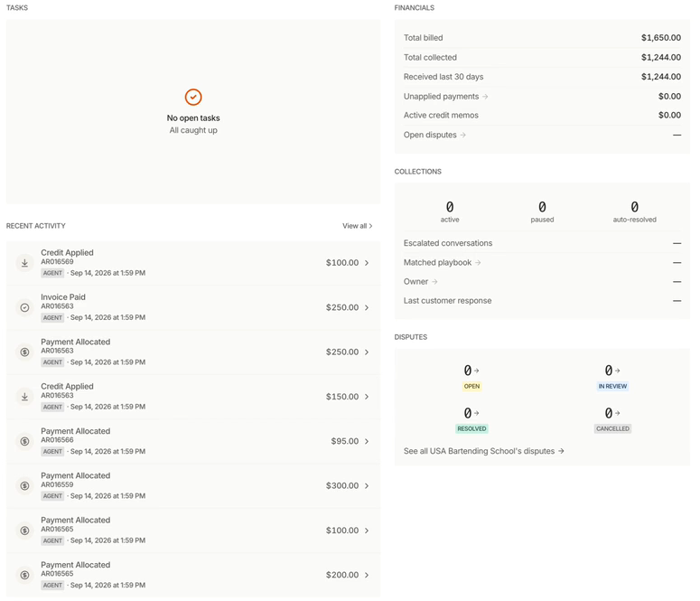The width and height of the screenshot is (700, 601).
Task: Click the Received last 30 days amount
Action: tap(661, 77)
